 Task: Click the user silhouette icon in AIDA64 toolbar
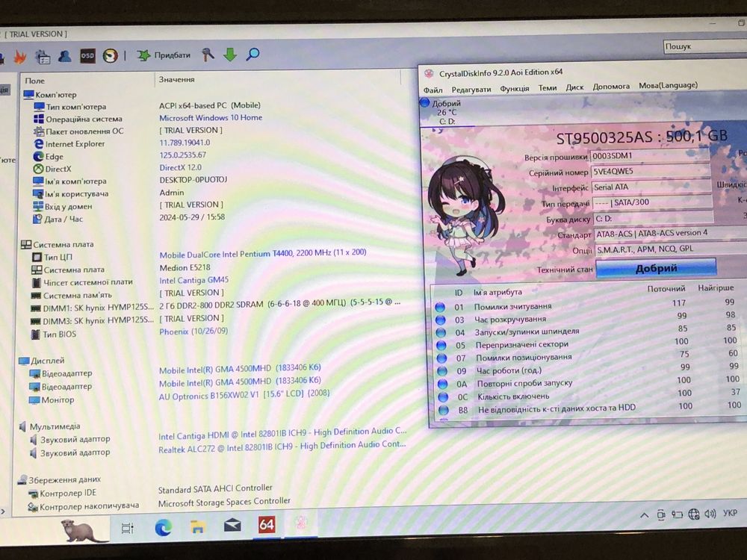point(65,56)
